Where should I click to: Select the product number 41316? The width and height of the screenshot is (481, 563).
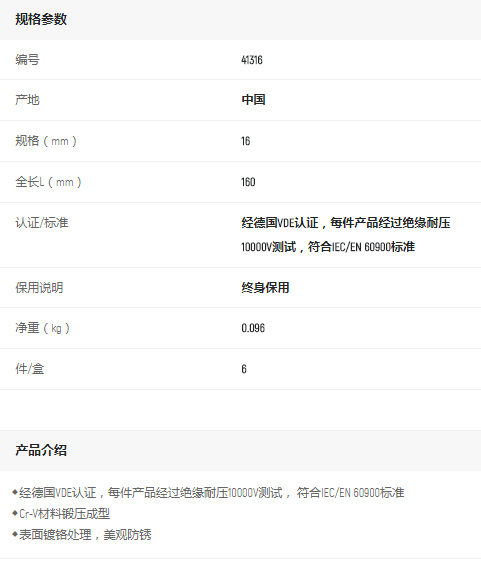coord(252,60)
